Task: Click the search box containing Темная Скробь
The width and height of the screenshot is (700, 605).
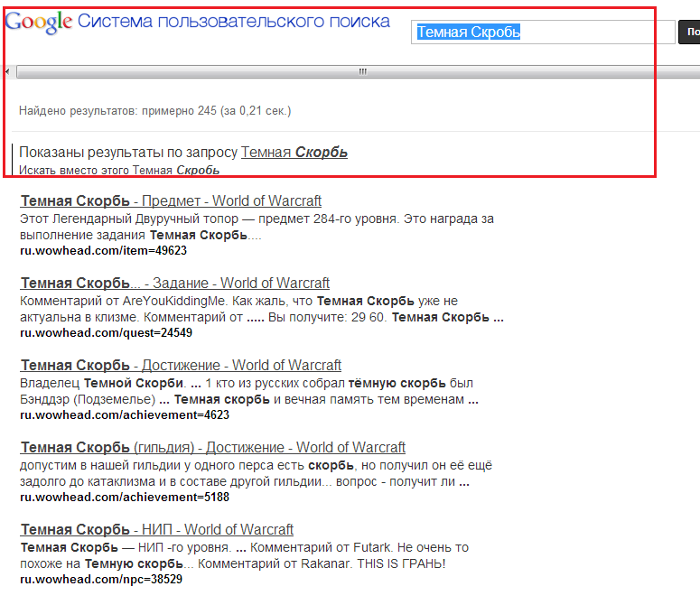Action: [x=543, y=33]
